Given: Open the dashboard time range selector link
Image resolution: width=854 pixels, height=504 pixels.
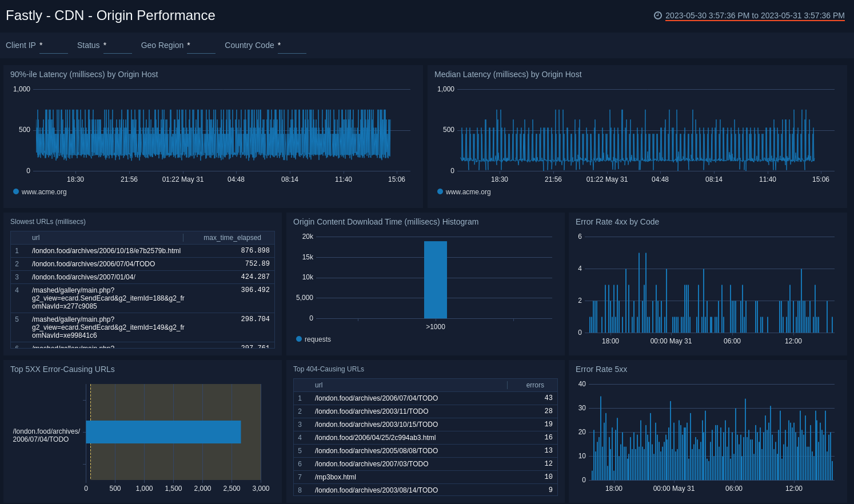Looking at the screenshot, I should (755, 16).
